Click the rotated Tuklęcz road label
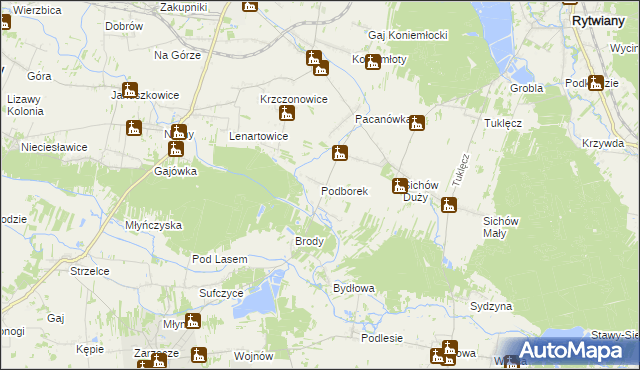Viewport: 640px width, 370px height. click(x=461, y=170)
